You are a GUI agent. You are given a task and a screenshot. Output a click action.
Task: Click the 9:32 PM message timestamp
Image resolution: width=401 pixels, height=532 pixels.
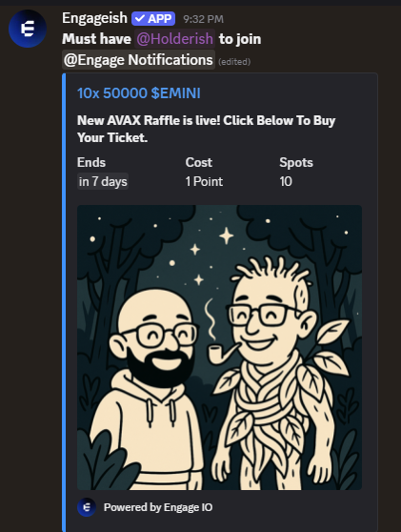pos(204,19)
